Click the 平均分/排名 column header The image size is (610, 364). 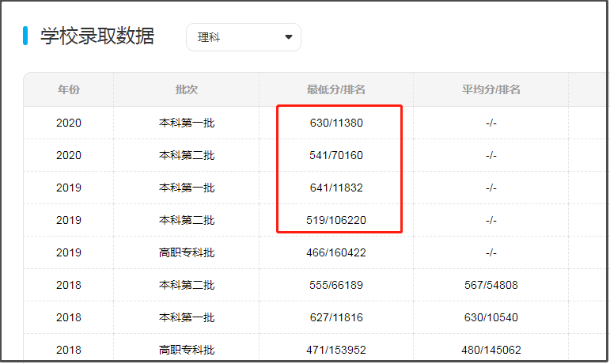(x=491, y=90)
